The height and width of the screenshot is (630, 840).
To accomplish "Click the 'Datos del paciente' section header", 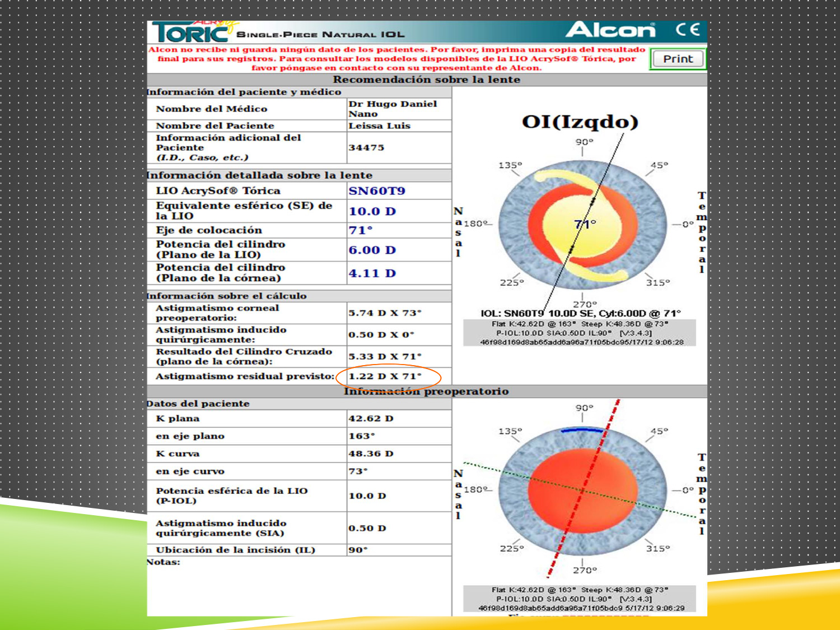I will click(x=198, y=404).
